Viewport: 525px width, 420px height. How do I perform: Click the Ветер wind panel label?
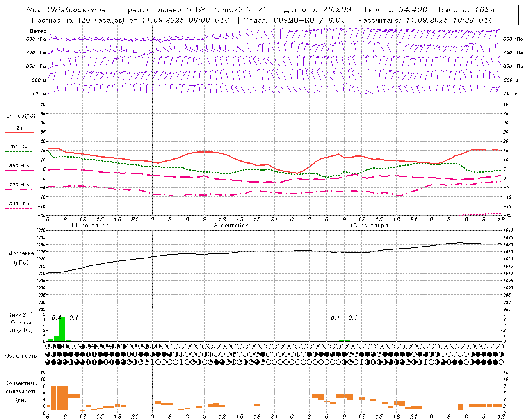pos(38,31)
